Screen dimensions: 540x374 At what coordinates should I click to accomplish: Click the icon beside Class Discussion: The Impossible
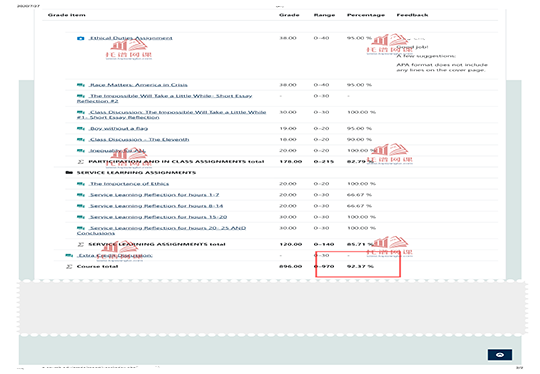pos(81,112)
